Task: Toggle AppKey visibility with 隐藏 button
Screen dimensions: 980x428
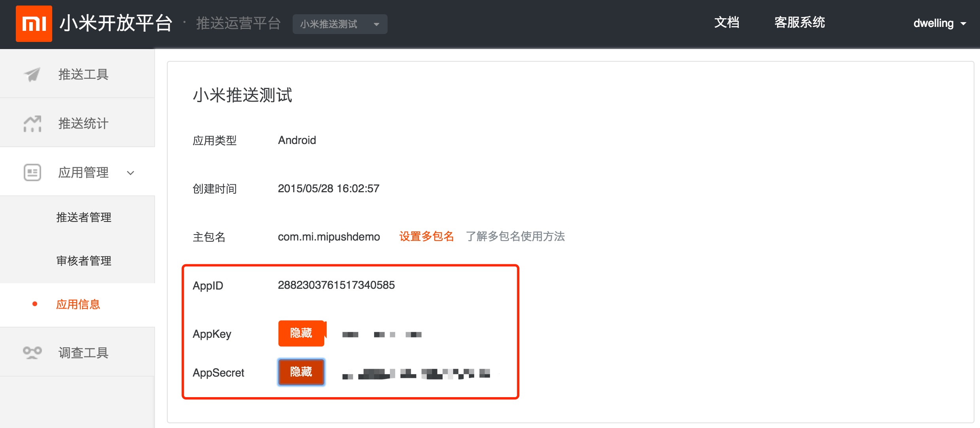Action: pyautogui.click(x=301, y=333)
